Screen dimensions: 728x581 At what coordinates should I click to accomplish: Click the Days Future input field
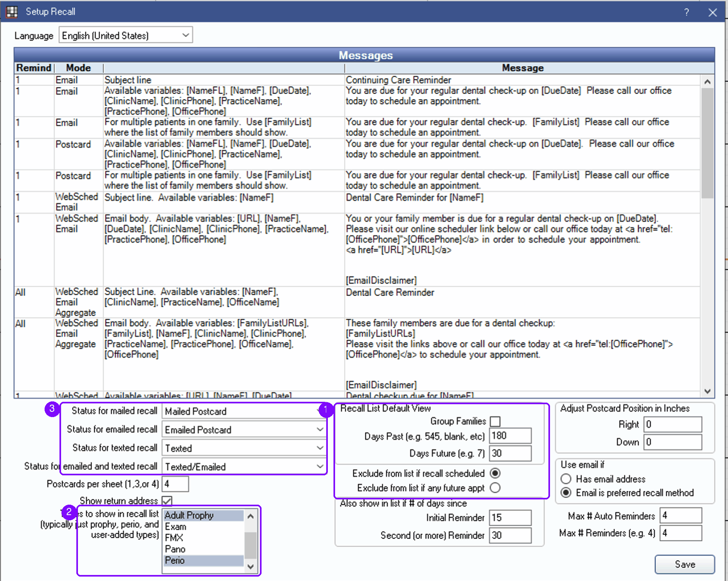pos(510,454)
